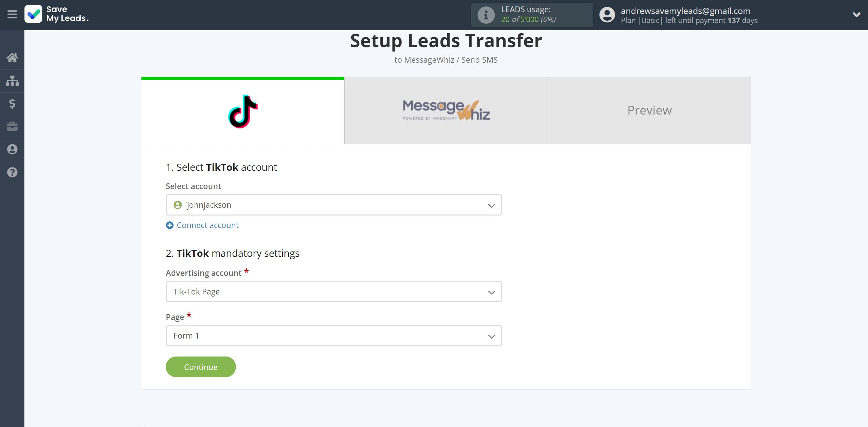Click the Billing/dollar sidebar icon
Viewport: 868px width, 427px height.
(x=12, y=103)
